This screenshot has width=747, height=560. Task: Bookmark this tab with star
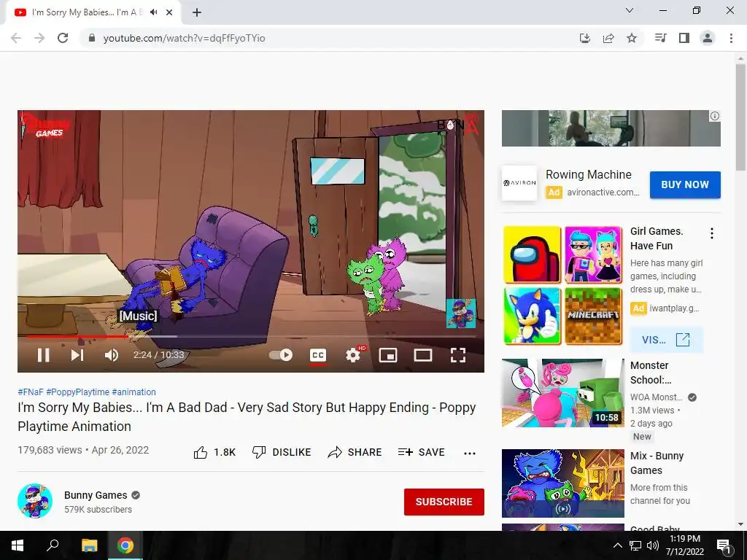(632, 38)
